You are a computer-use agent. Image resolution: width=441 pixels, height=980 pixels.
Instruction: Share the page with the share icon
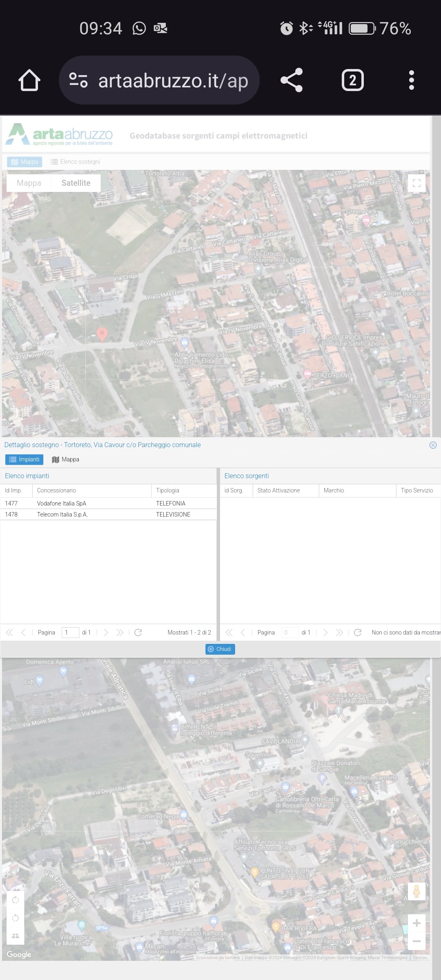[292, 80]
